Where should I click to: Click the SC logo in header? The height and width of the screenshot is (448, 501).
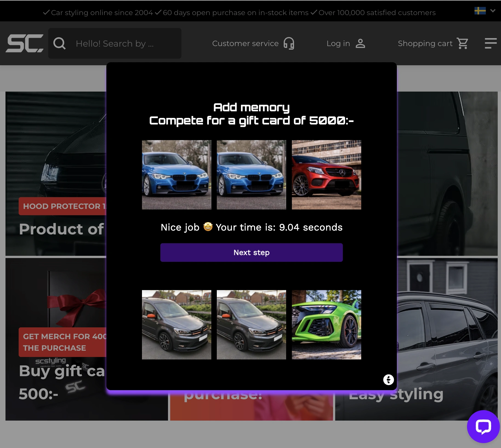[24, 43]
